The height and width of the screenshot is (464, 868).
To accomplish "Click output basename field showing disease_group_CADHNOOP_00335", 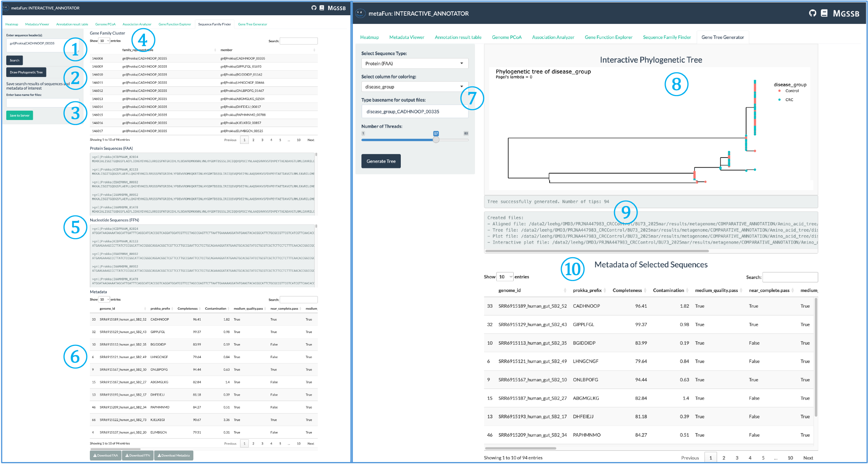I will click(x=414, y=111).
